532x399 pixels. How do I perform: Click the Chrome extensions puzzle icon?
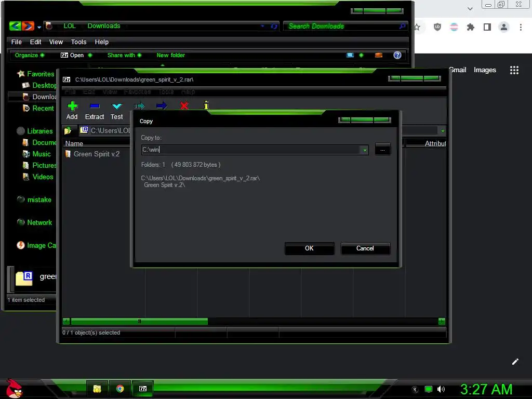[470, 27]
